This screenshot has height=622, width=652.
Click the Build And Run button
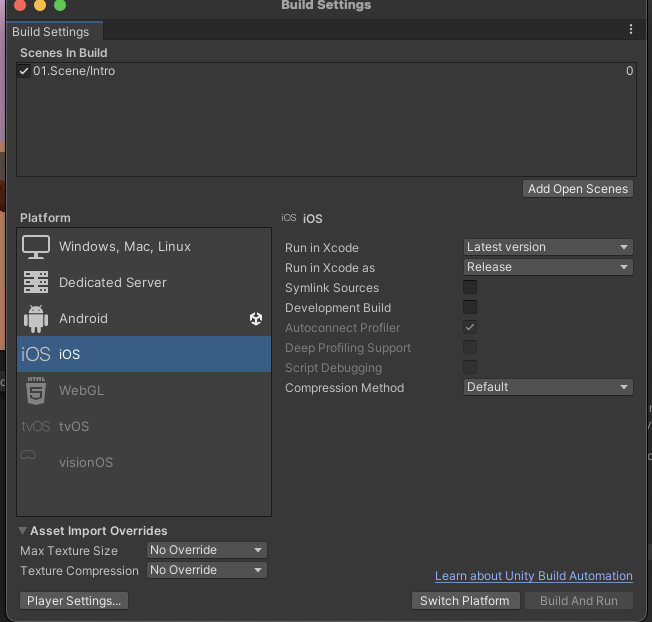tap(579, 601)
